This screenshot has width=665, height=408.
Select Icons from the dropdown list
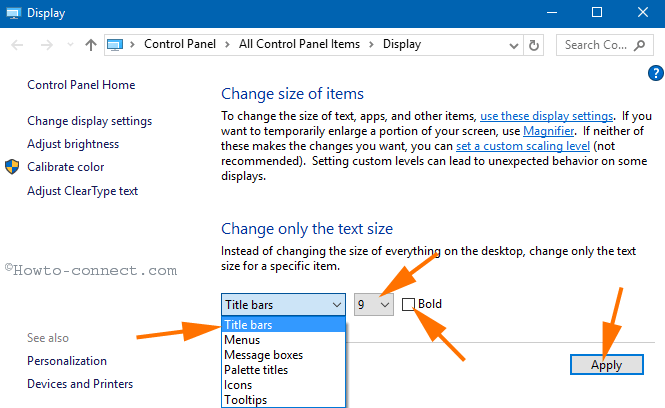tap(283, 385)
